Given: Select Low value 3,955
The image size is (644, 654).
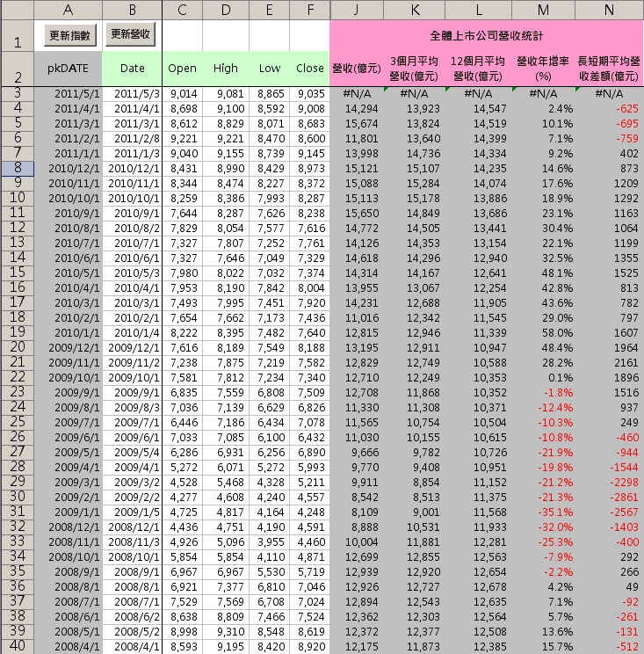Looking at the screenshot, I should pyautogui.click(x=269, y=542).
